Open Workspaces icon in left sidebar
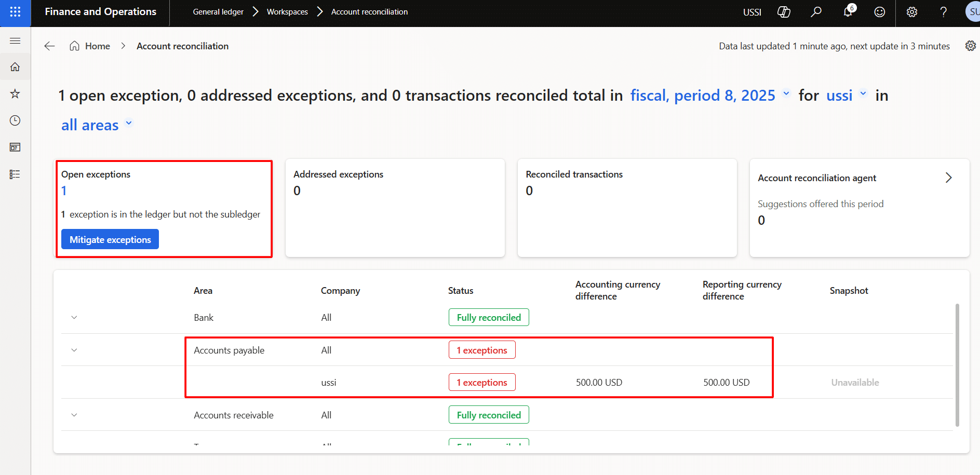Image resolution: width=980 pixels, height=475 pixels. 15,147
